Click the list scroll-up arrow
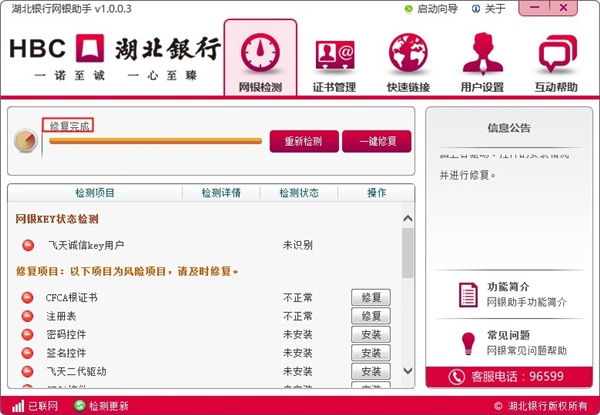 tap(408, 218)
